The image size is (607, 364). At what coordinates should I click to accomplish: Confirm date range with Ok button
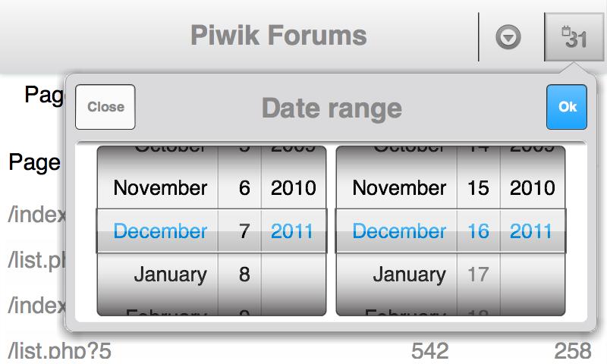[x=567, y=107]
